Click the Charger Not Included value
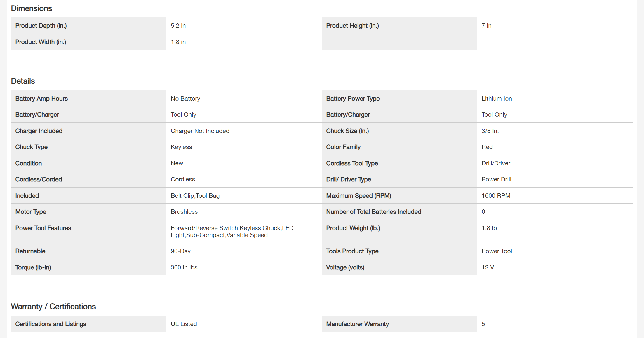This screenshot has height=338, width=644. (200, 131)
